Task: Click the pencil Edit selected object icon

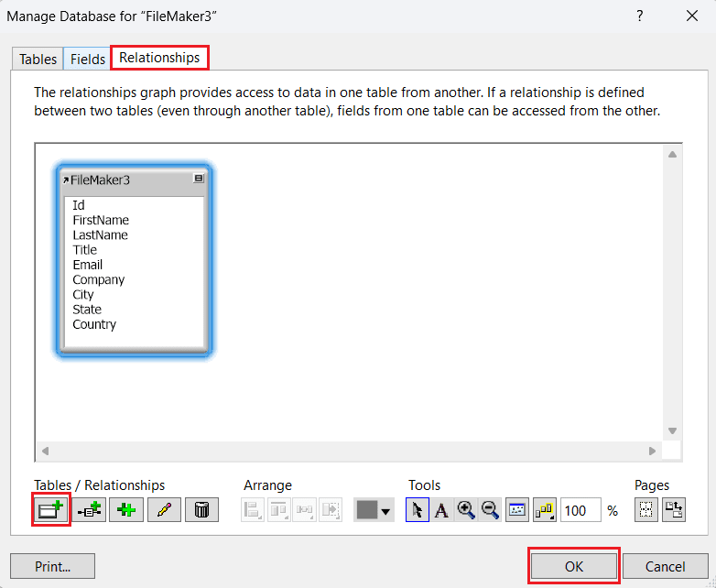Action: tap(164, 510)
